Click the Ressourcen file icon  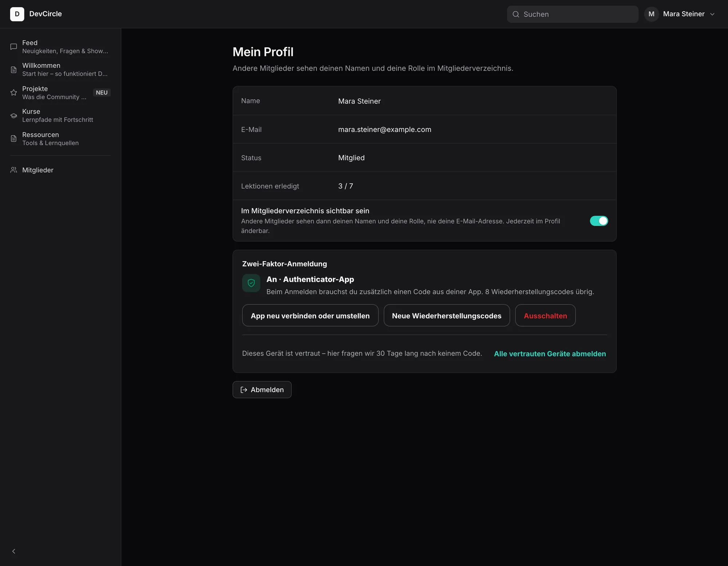click(13, 139)
